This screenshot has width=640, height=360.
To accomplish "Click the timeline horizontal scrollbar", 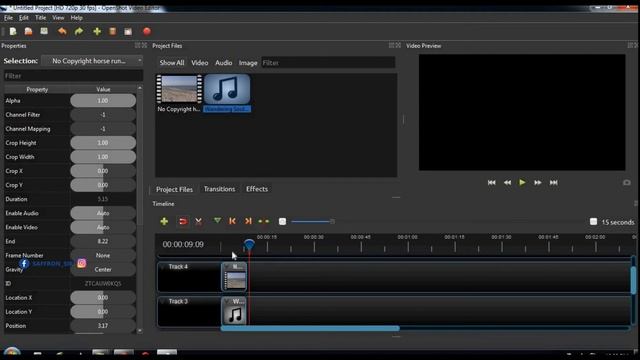I will (310, 329).
